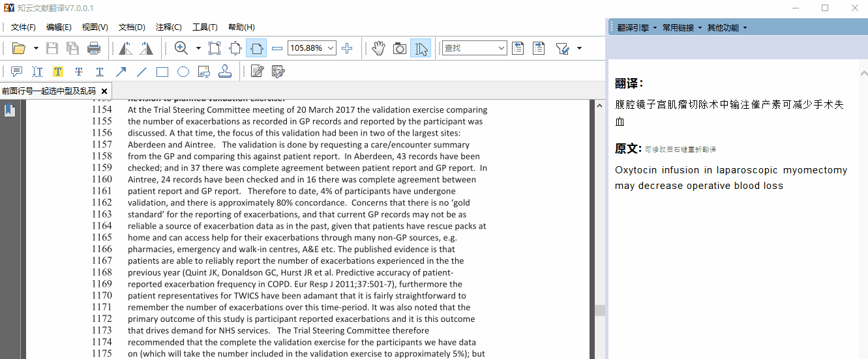
Task: Click the original text 'Oxytocin infusion' box
Action: pyautogui.click(x=731, y=178)
